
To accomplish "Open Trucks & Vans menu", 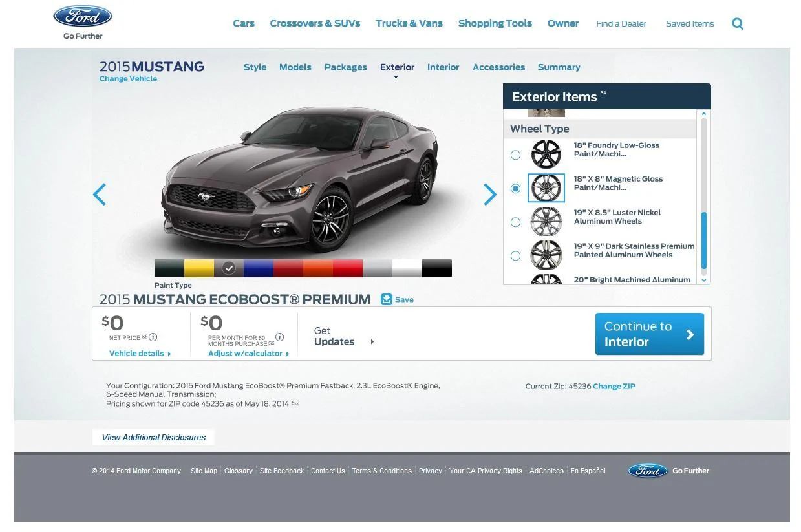I will coord(409,23).
